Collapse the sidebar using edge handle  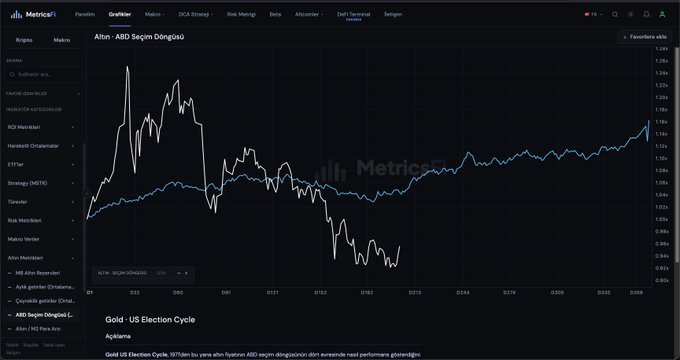[x=86, y=194]
